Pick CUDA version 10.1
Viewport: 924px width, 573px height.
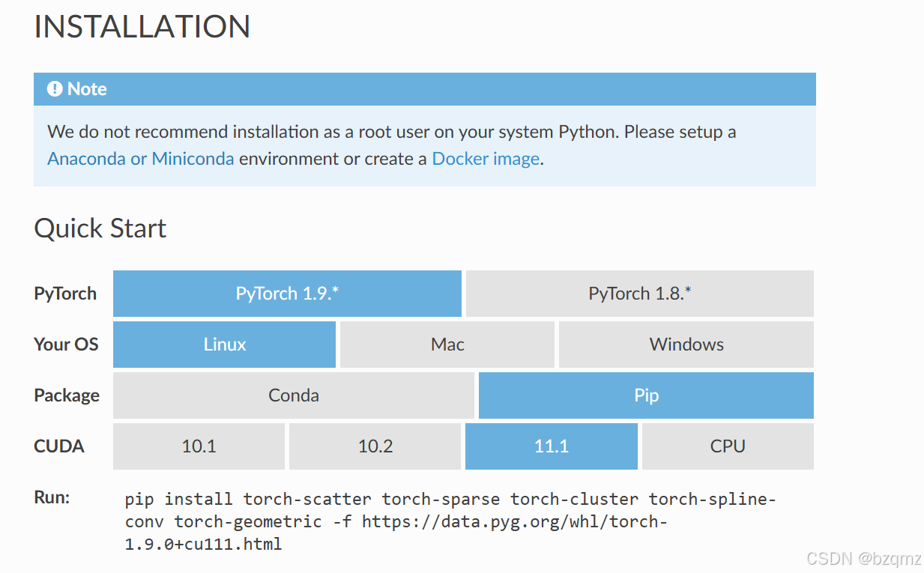pyautogui.click(x=199, y=446)
